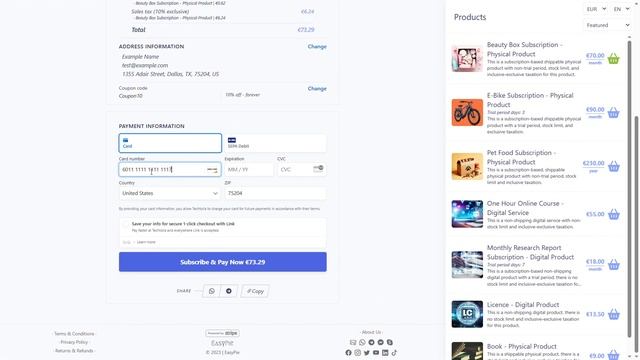Open footer WhatsApp contact icon
The image size is (640, 360).
click(362, 342)
